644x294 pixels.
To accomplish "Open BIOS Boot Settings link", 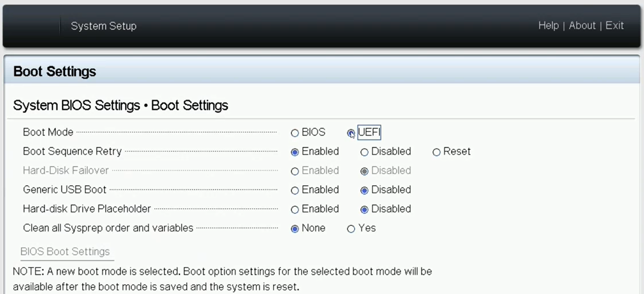I will pos(65,252).
